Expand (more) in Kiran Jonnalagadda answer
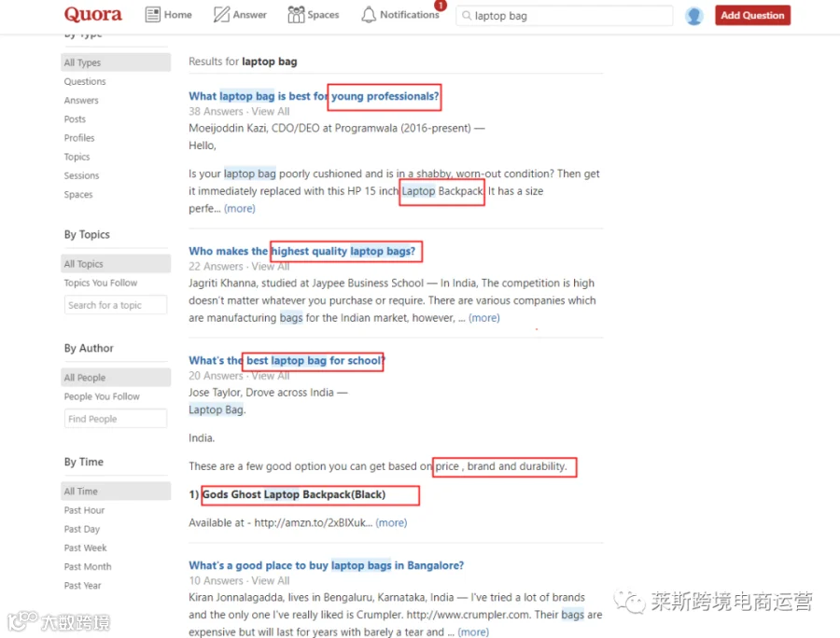Viewport: 840px width, 638px height. (x=473, y=632)
